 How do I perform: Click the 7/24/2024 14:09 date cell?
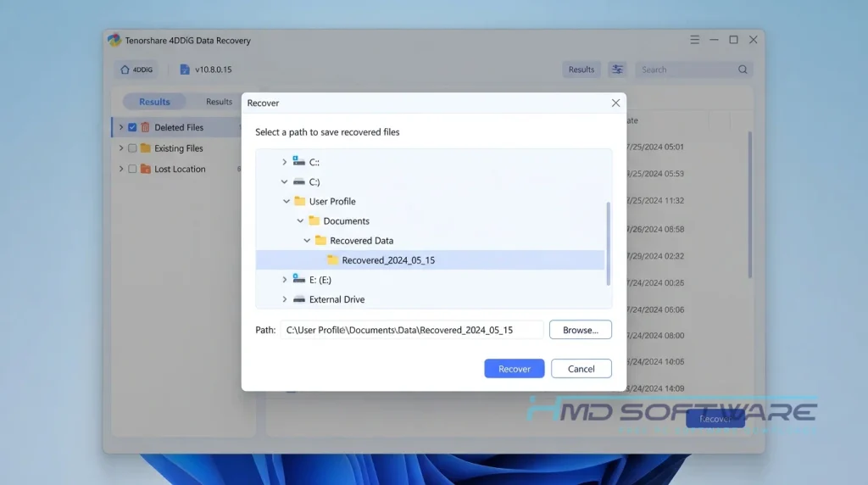[655, 388]
